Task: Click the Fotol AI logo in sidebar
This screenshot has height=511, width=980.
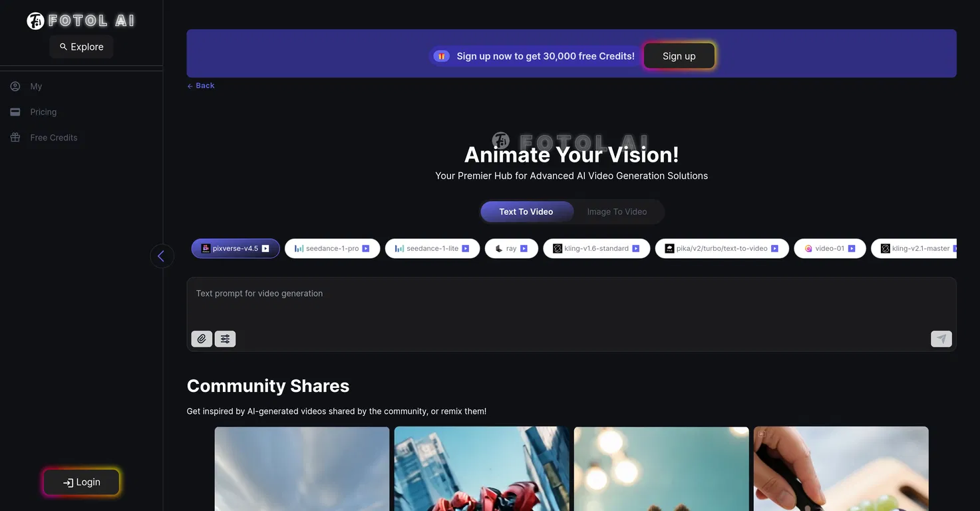Action: tap(81, 21)
